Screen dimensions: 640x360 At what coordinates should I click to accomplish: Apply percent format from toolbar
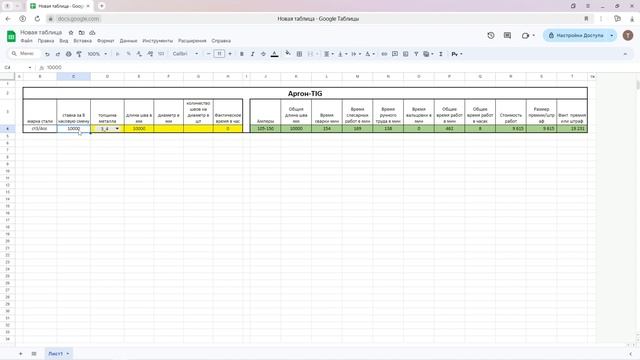[129, 54]
